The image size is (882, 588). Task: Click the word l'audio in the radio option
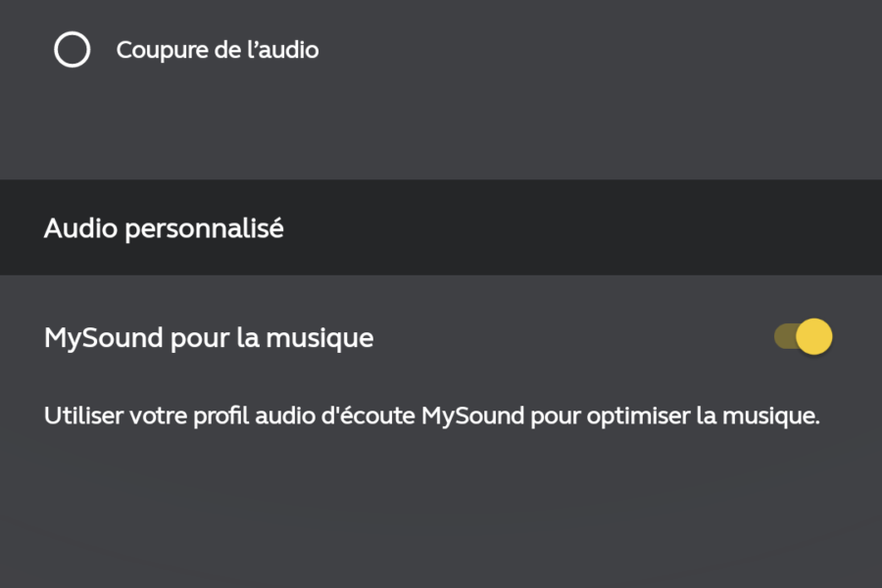pos(283,50)
